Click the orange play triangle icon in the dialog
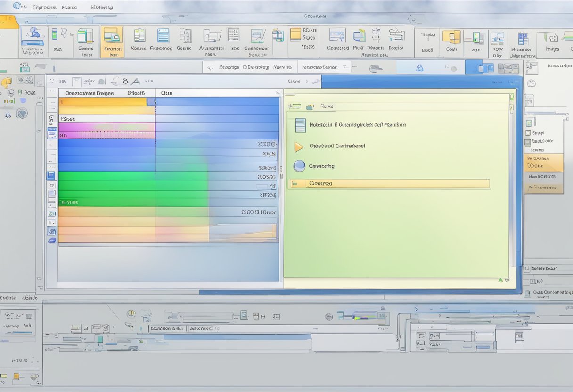 tap(298, 147)
